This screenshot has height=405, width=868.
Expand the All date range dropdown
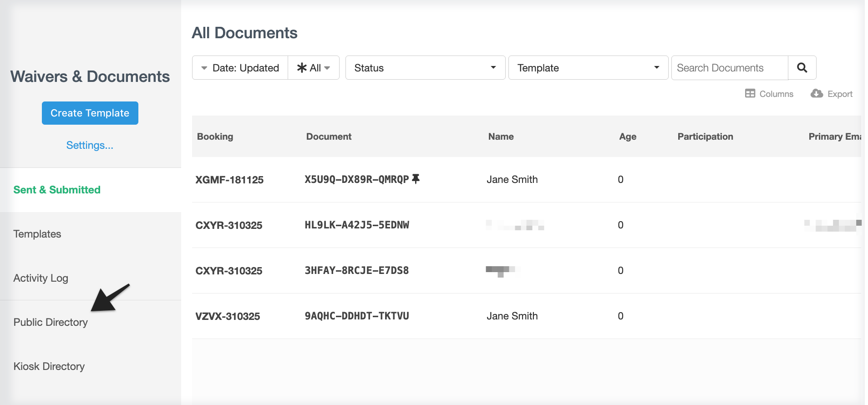[314, 68]
